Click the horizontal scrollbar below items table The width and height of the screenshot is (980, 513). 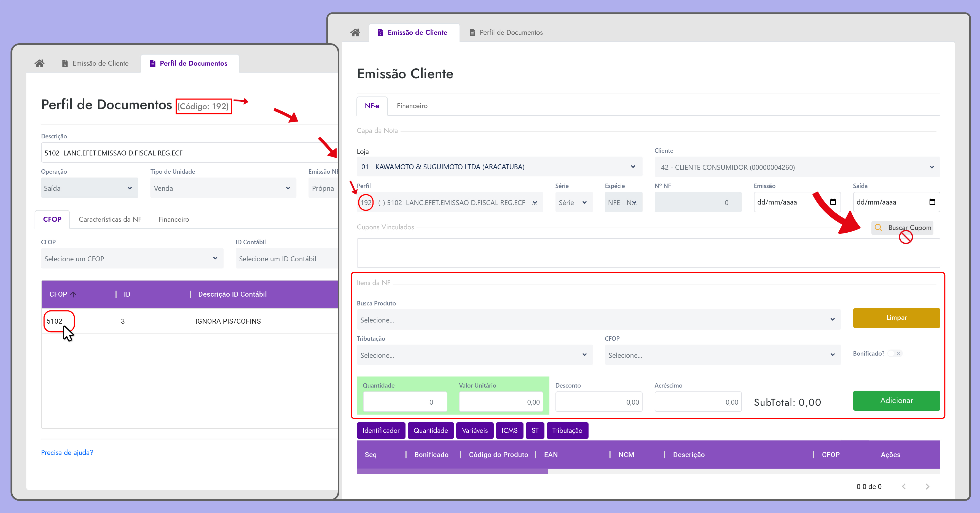coord(452,472)
